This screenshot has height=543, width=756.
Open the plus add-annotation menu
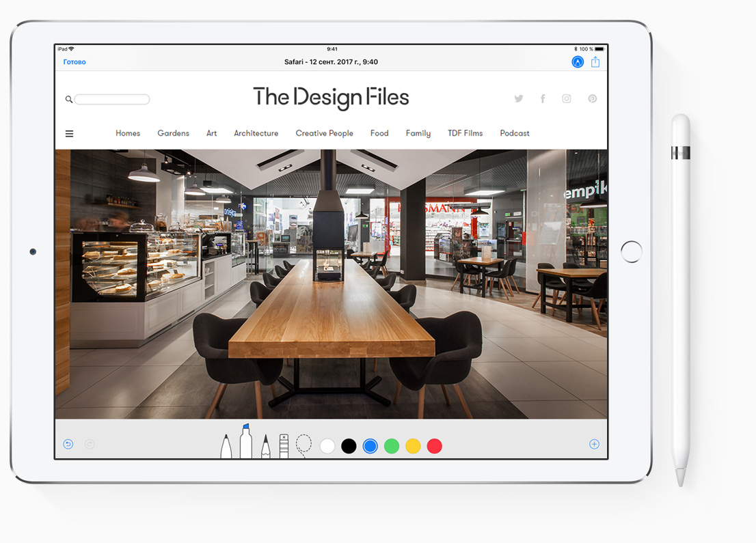pos(595,444)
